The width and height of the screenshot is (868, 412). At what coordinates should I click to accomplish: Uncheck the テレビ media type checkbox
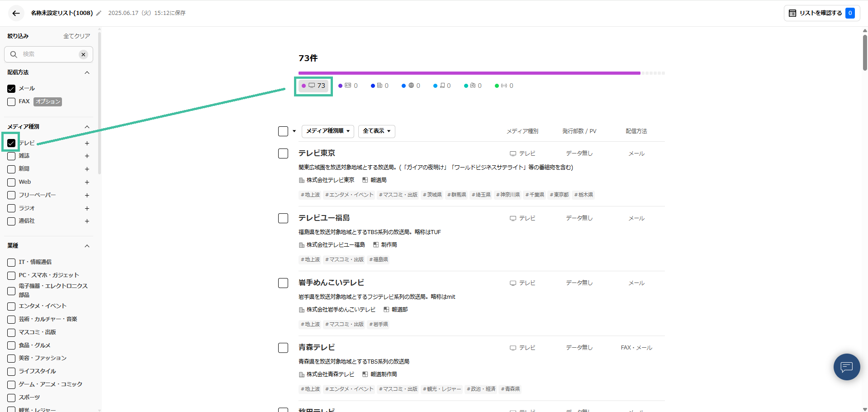[11, 143]
